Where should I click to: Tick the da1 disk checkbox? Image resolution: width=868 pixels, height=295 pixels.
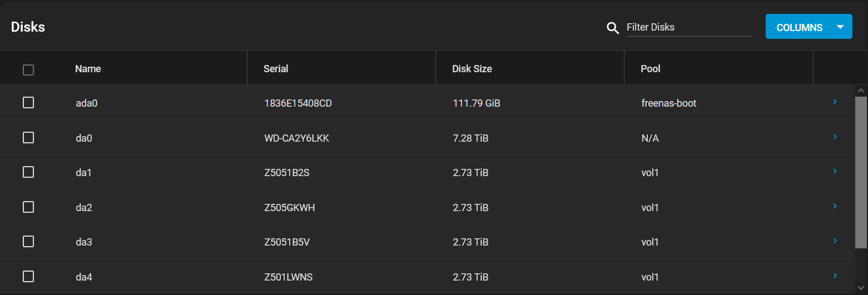tap(28, 172)
